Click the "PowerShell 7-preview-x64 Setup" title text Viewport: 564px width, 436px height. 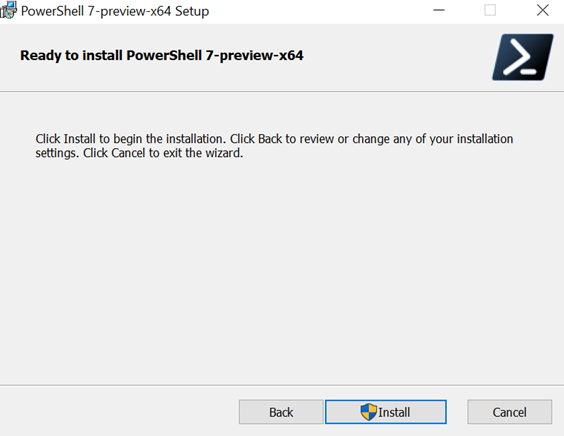[x=115, y=11]
